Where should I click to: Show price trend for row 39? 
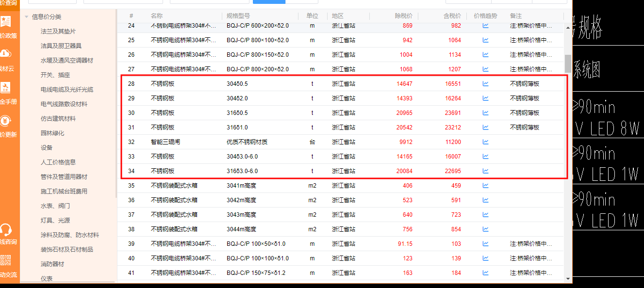485,244
